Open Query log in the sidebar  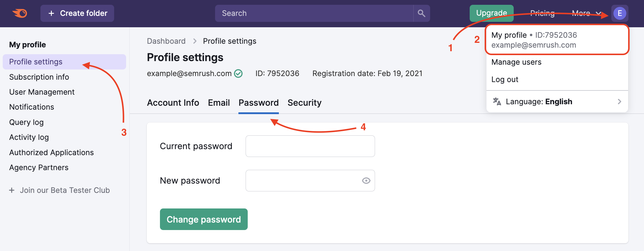[26, 122]
